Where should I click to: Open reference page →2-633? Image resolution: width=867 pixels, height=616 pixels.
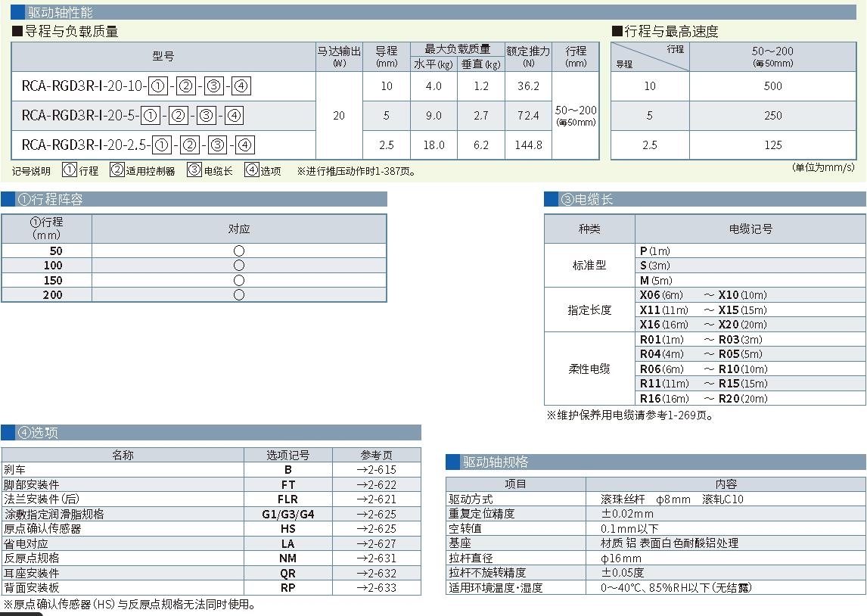pos(377,588)
